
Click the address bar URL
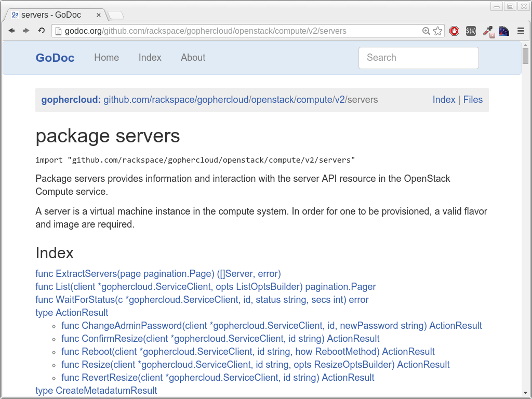click(x=206, y=31)
